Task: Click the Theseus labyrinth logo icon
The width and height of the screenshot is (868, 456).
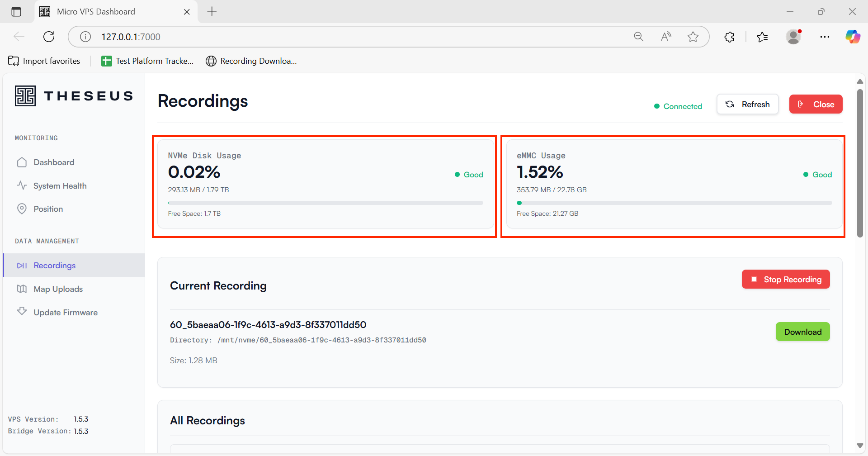Action: [25, 96]
